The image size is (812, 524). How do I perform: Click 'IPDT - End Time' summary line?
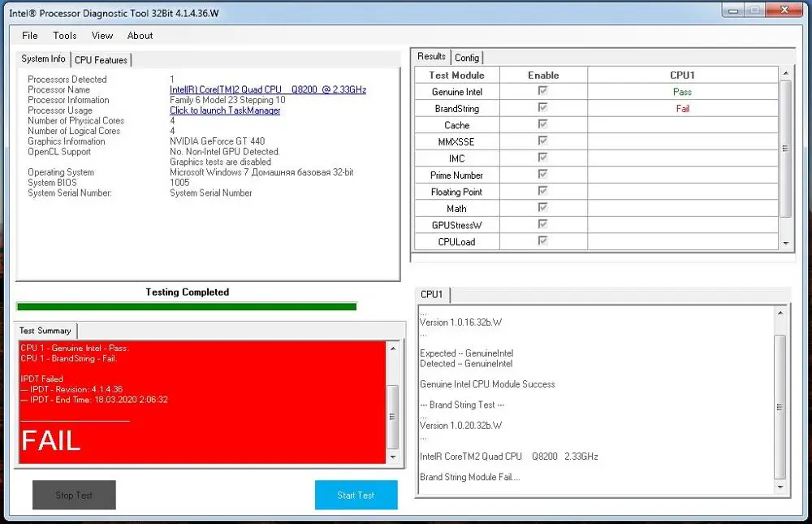[94, 400]
